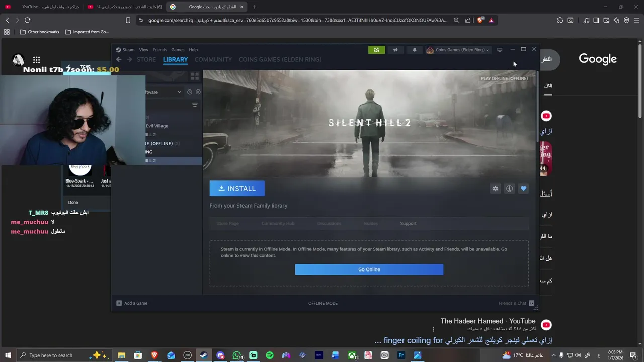Go back using Steam's back arrow

(119, 59)
